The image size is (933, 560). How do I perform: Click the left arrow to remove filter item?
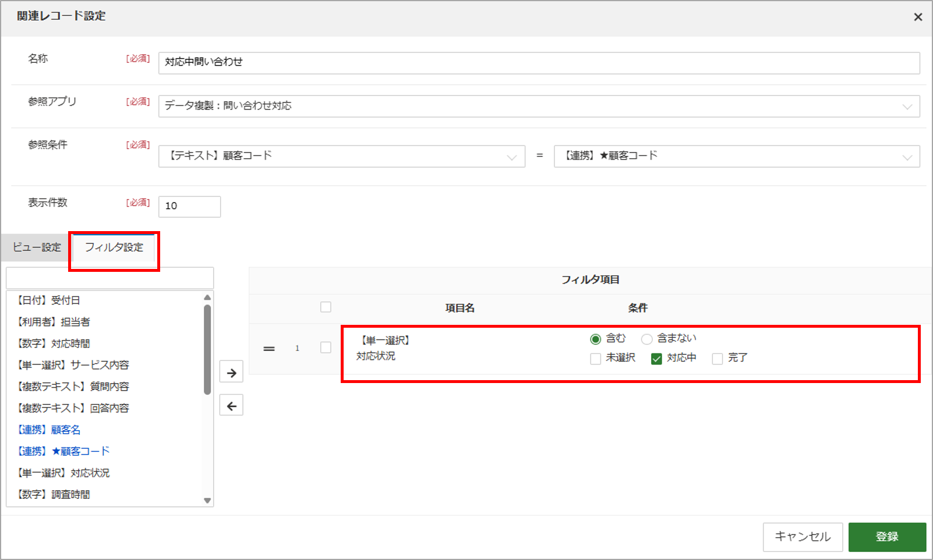click(231, 406)
